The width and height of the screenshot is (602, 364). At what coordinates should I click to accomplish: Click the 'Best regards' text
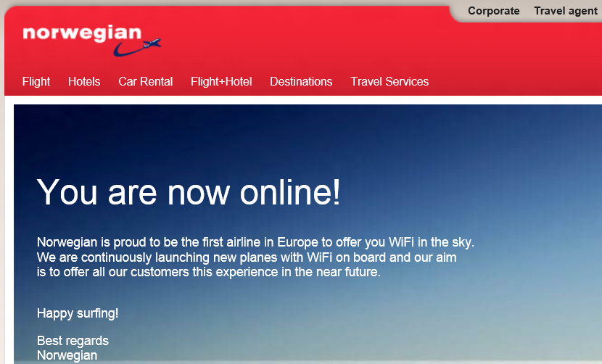click(x=73, y=341)
